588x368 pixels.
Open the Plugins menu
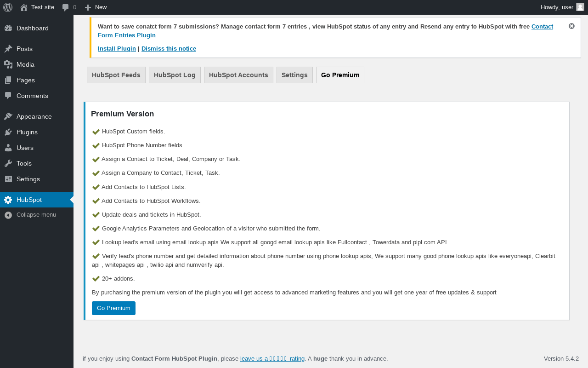27,132
